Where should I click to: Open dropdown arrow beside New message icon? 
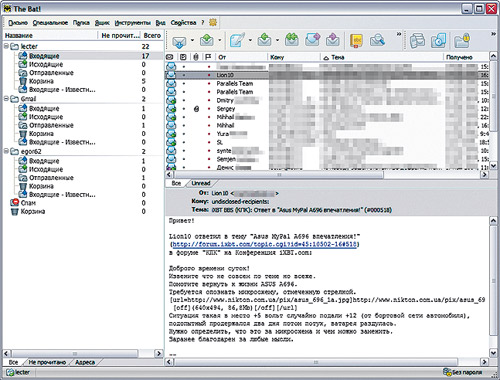(250, 40)
